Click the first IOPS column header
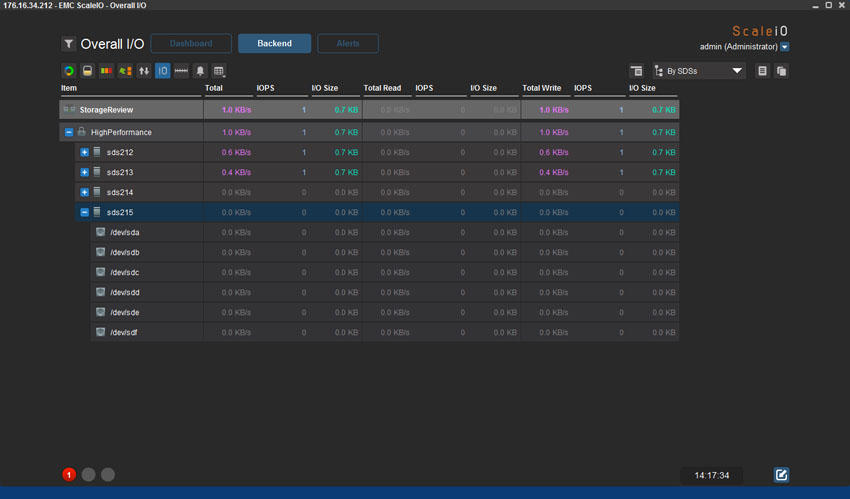 265,88
